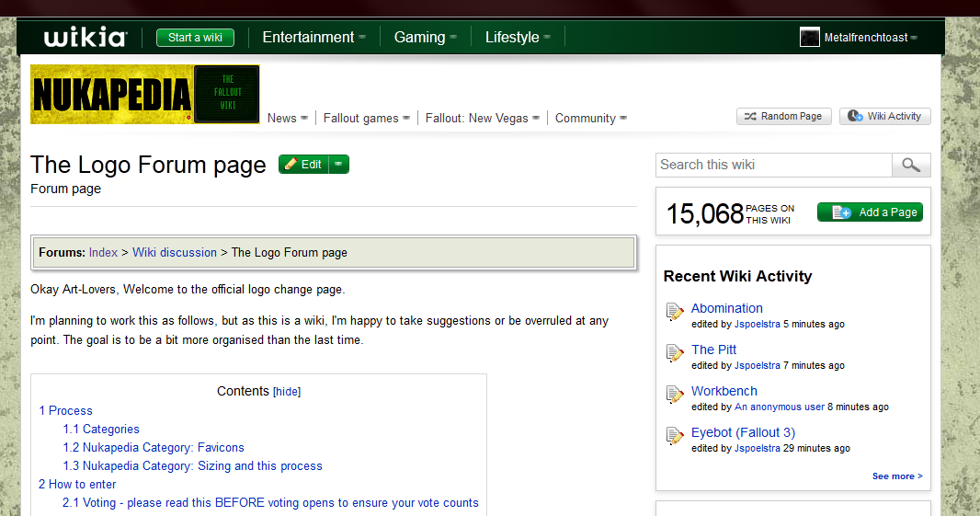980x516 pixels.
Task: Open Jspoelstra profile under Abomination
Action: (x=758, y=324)
